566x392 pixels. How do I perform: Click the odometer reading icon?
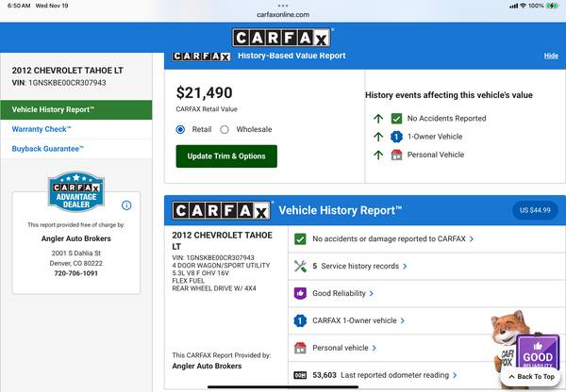[x=300, y=375]
